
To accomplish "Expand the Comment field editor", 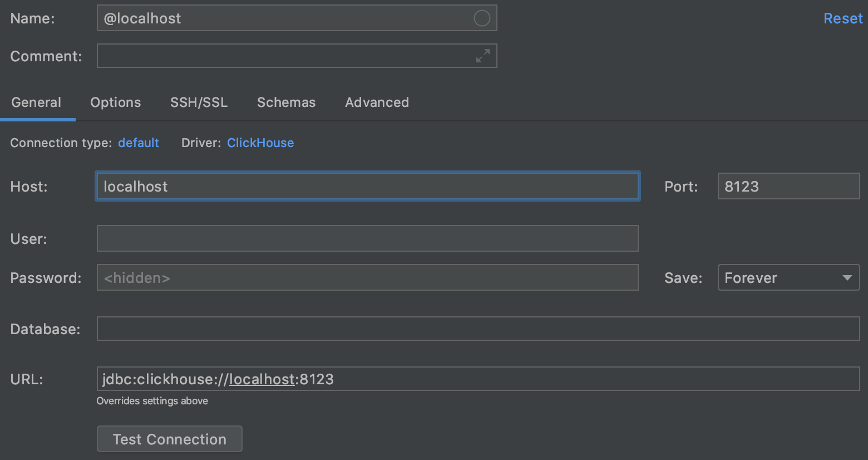I will click(x=482, y=56).
